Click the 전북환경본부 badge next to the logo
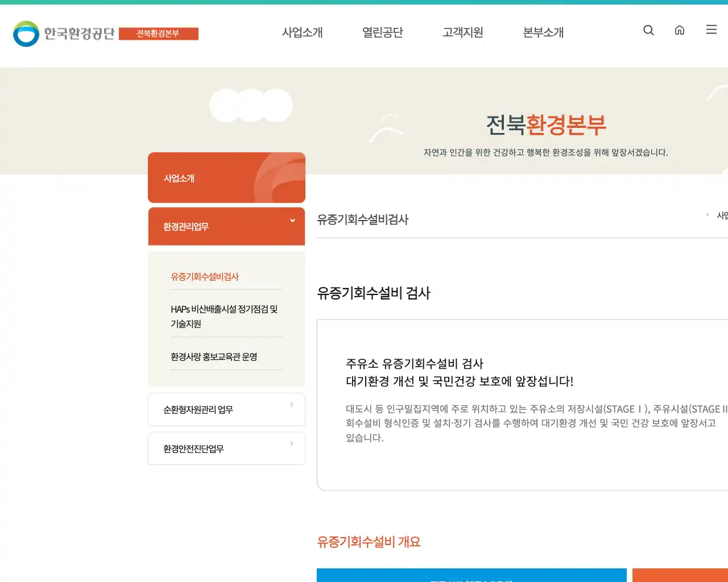Image resolution: width=728 pixels, height=582 pixels. (x=159, y=34)
